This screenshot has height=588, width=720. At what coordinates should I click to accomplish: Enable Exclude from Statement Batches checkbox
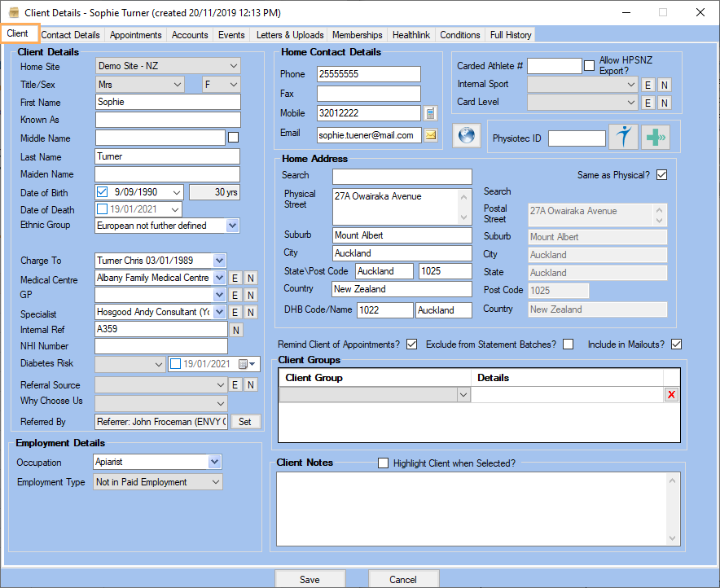[568, 344]
